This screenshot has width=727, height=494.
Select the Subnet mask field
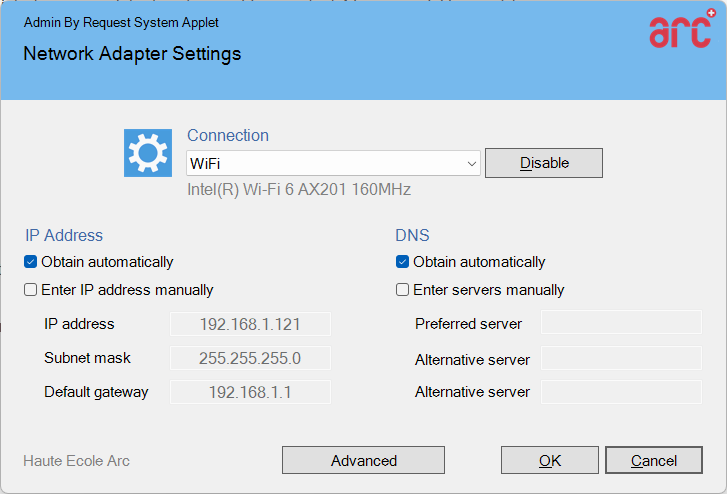pyautogui.click(x=250, y=358)
